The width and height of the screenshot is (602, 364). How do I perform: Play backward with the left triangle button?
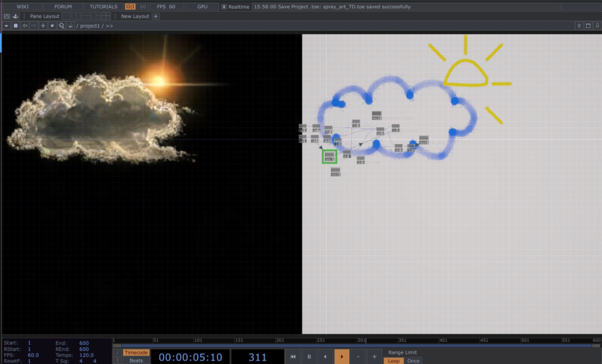pos(325,357)
